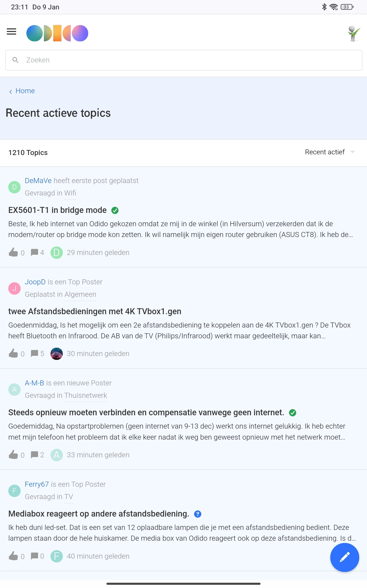Click the comment bubble on Afstandsbedieningen topic
Screen dimensions: 367x588
point(34,353)
